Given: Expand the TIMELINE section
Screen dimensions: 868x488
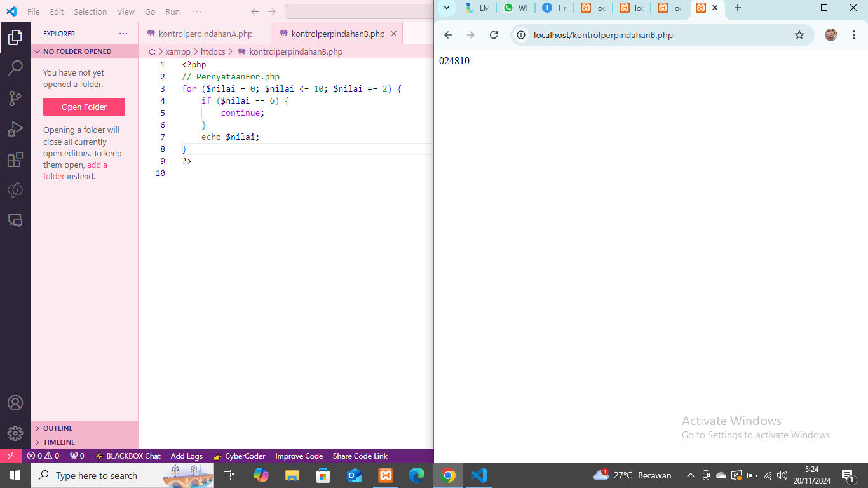Looking at the screenshot, I should (58, 442).
